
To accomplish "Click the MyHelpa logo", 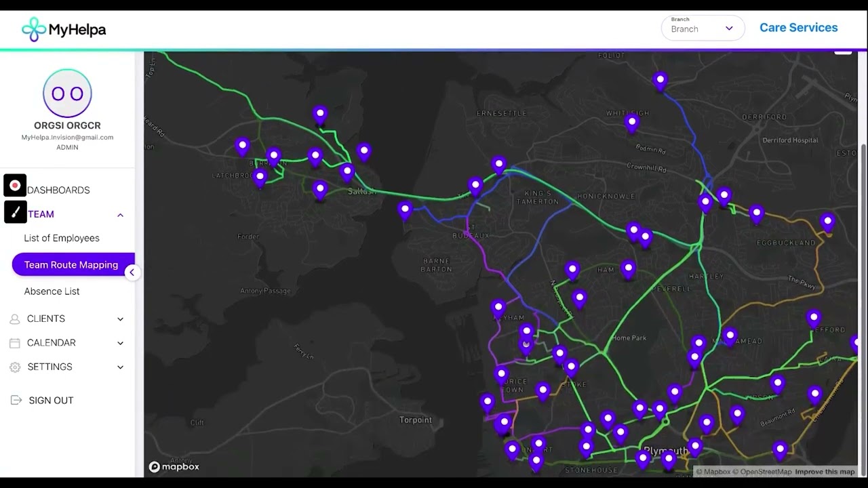I will pos(64,29).
